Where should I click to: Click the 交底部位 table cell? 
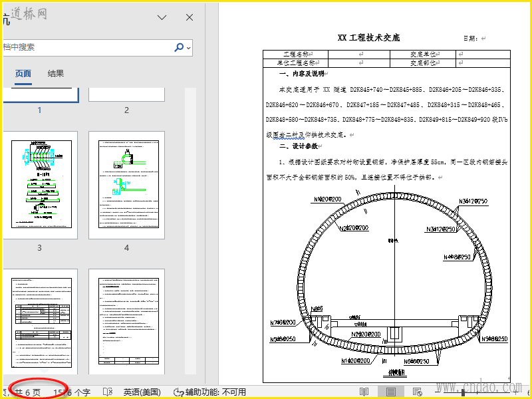(x=424, y=63)
